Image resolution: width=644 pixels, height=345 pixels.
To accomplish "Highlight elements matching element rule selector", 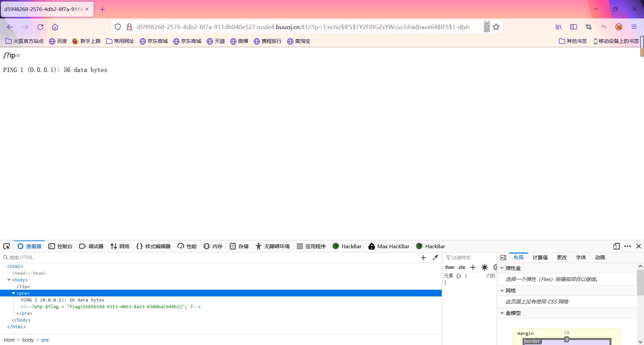I will 459,276.
